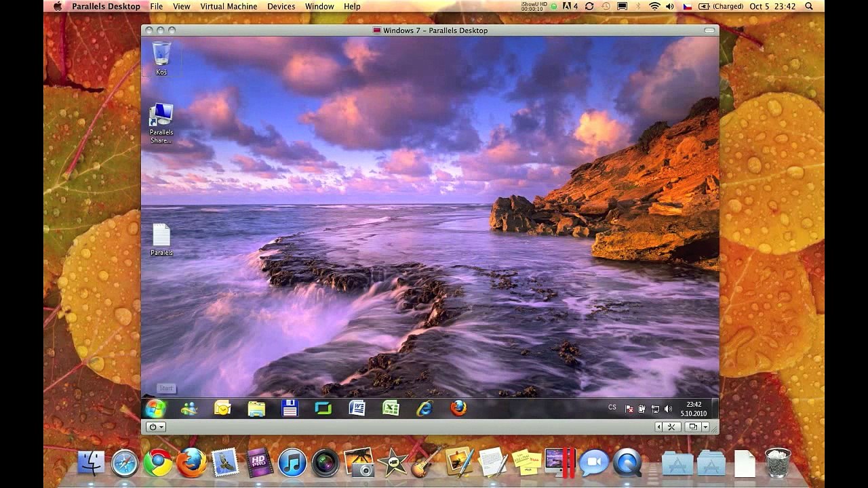868x488 pixels.
Task: Launch GarageBand guitar icon in Dock
Action: point(426,462)
